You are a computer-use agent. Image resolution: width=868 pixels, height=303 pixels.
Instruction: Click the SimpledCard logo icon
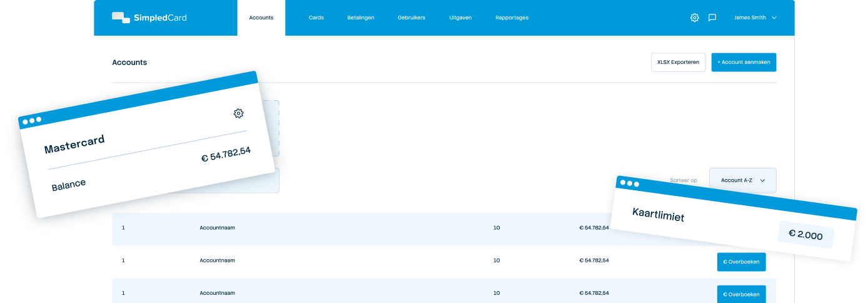[121, 18]
